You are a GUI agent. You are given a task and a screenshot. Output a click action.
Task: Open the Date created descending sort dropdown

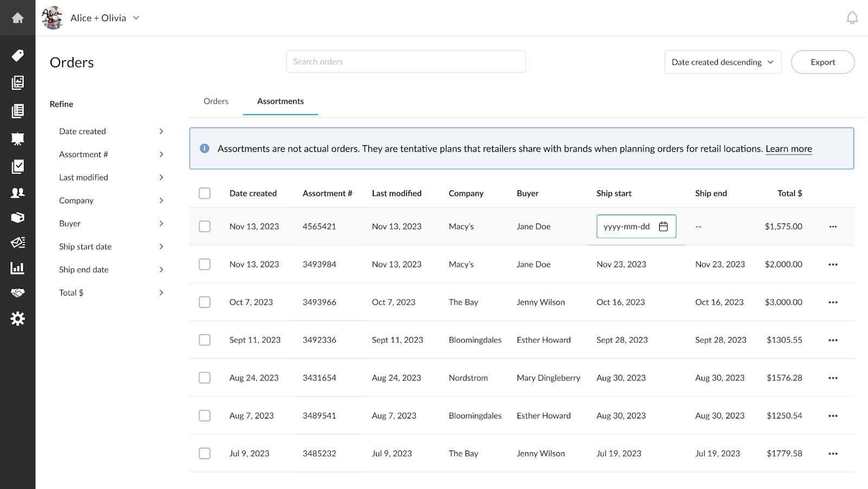click(722, 62)
